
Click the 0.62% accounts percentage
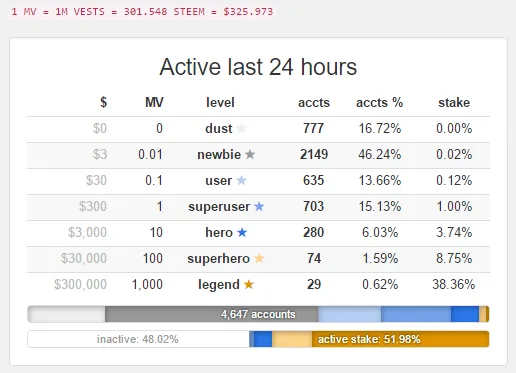click(380, 284)
